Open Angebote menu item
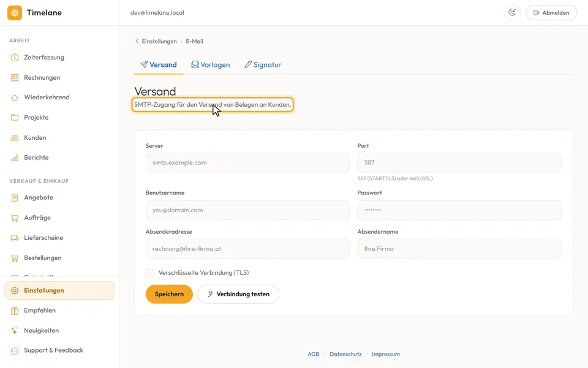This screenshot has width=588, height=368. pos(59,197)
